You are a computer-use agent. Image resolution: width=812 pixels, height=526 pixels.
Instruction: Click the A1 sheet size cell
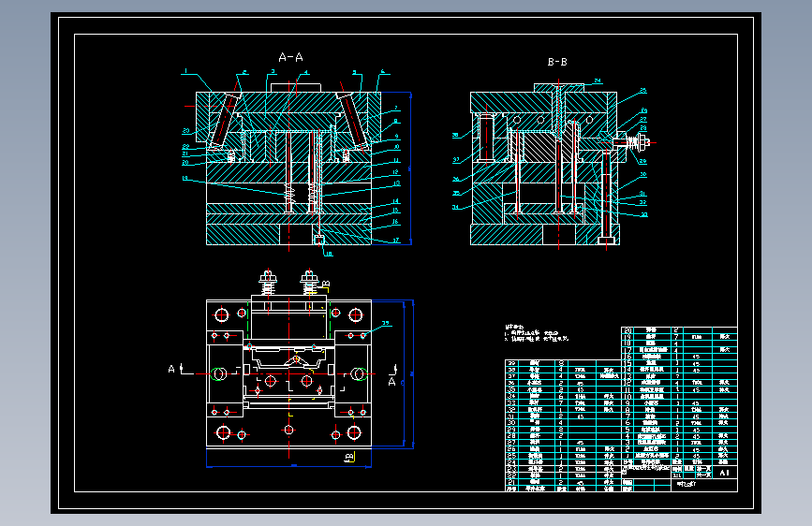click(x=725, y=472)
